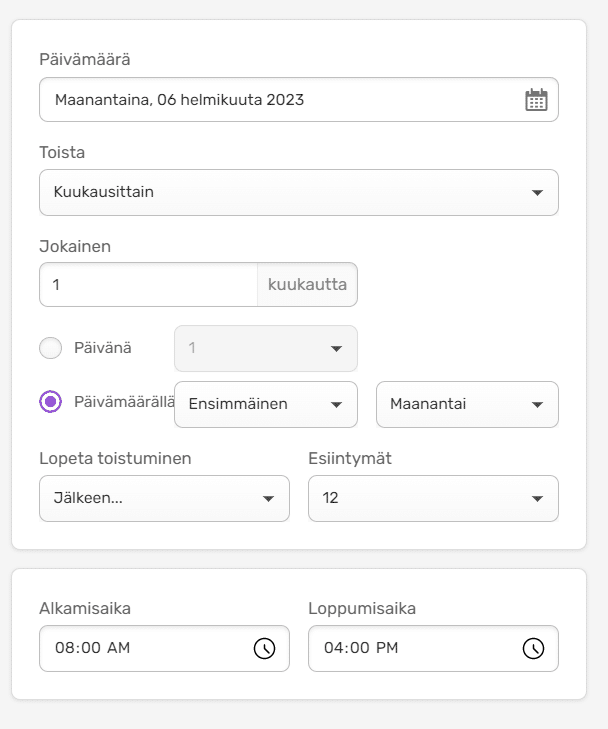Click the kuukautta unit suffix box

(307, 285)
